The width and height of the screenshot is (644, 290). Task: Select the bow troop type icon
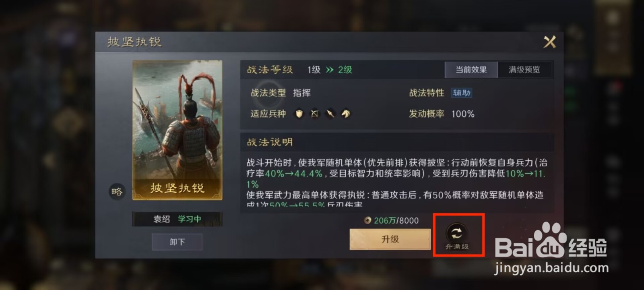pyautogui.click(x=314, y=114)
